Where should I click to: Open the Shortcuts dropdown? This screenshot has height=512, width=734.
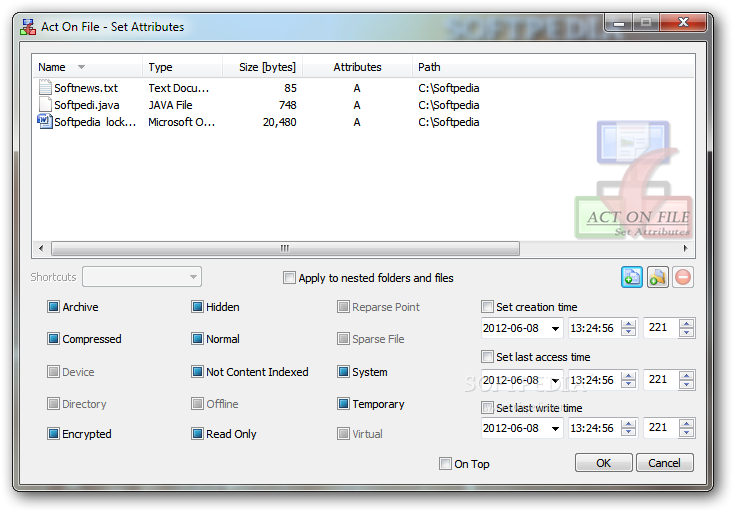click(142, 277)
